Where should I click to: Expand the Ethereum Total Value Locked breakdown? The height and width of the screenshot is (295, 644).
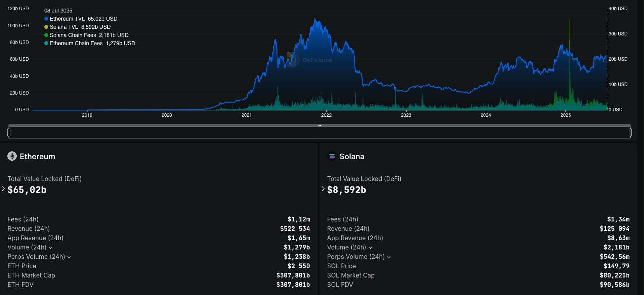(x=3, y=189)
